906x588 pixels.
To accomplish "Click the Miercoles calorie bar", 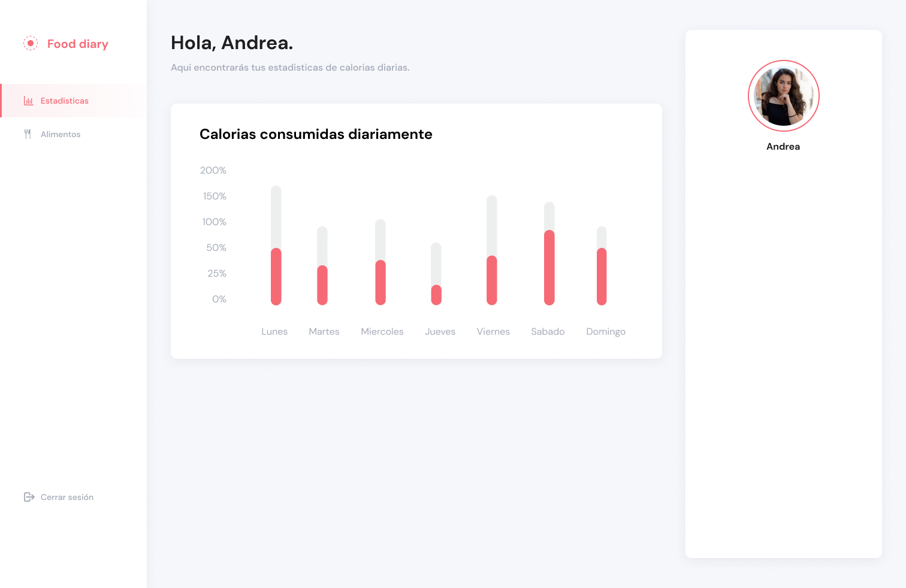I will click(380, 262).
